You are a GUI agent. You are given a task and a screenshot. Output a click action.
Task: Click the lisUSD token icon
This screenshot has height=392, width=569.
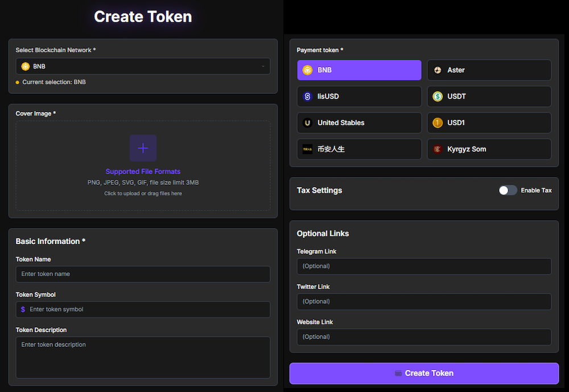point(307,96)
